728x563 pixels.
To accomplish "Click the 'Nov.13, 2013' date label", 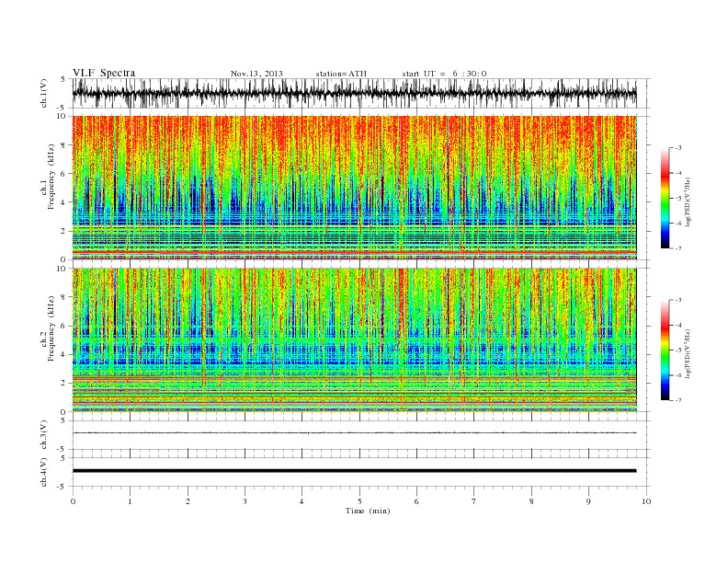I will 256,74.
